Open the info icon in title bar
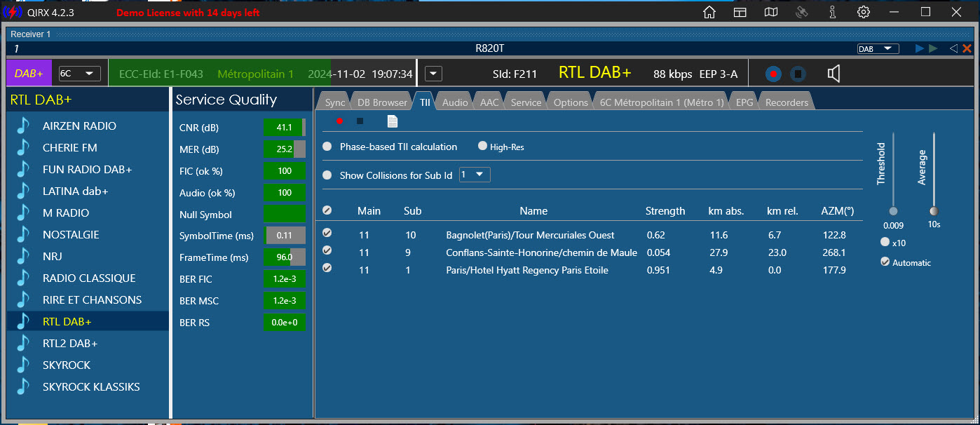The image size is (980, 425). 833,12
